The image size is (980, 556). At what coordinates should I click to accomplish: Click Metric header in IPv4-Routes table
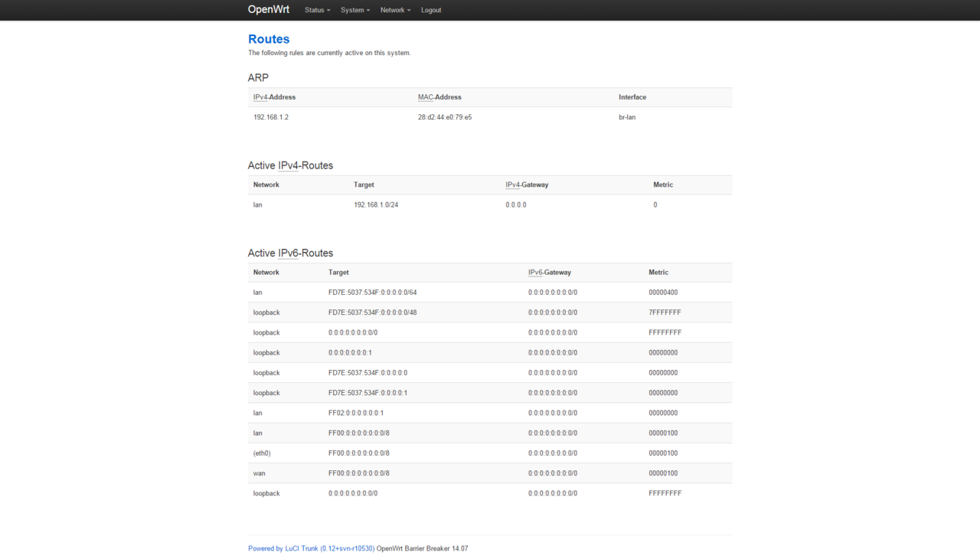[x=663, y=185]
